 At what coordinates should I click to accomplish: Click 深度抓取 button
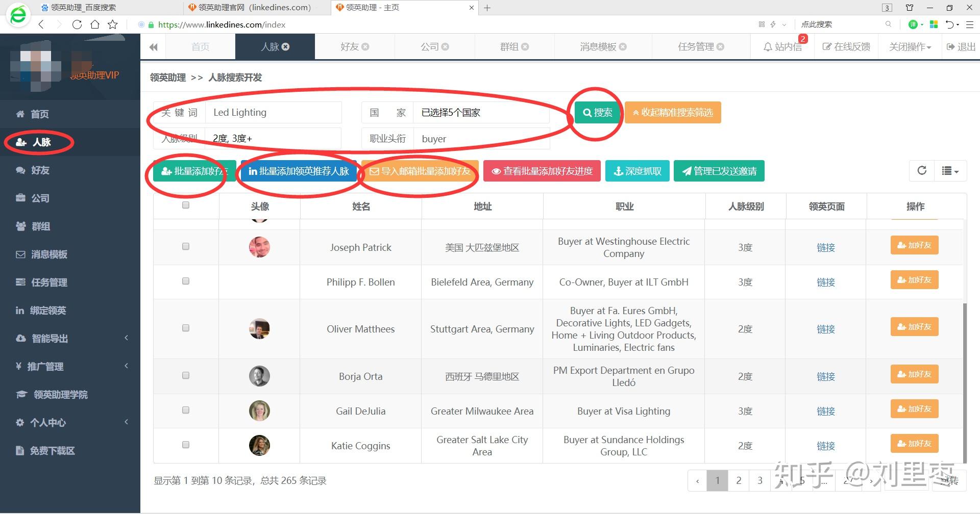(x=637, y=171)
